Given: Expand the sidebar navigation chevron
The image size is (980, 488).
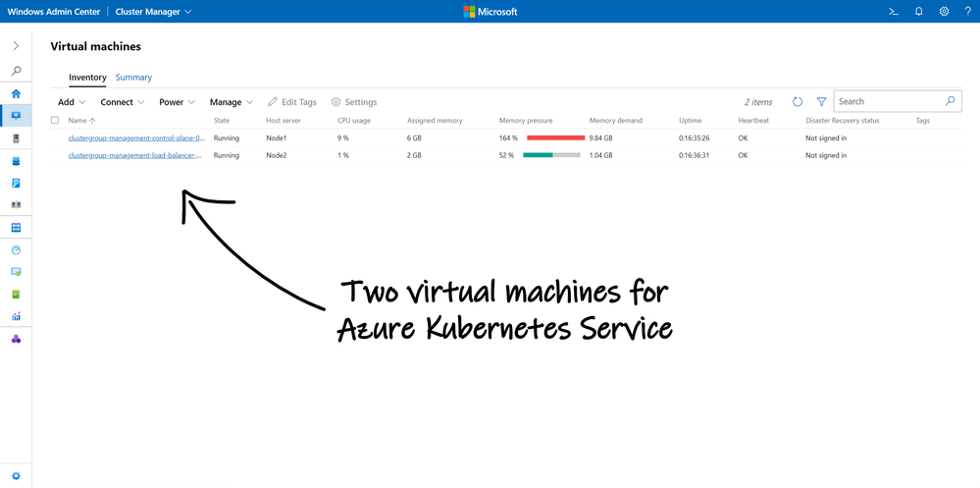Looking at the screenshot, I should [x=17, y=46].
